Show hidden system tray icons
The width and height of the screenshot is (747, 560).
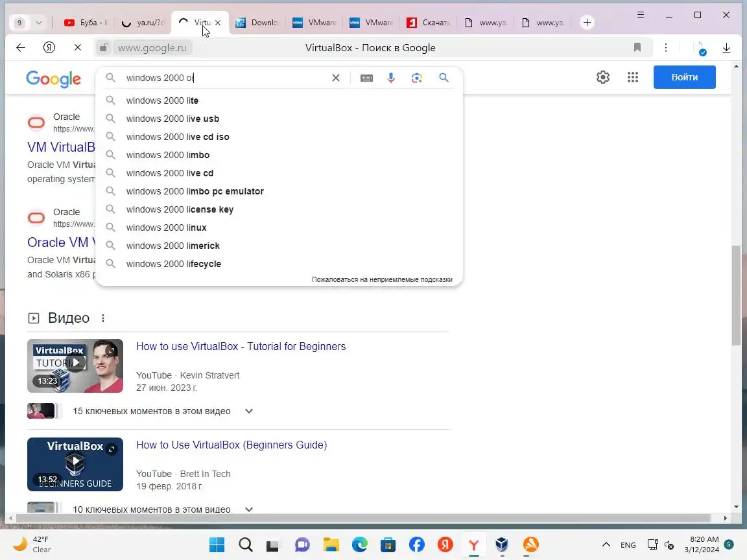606,544
